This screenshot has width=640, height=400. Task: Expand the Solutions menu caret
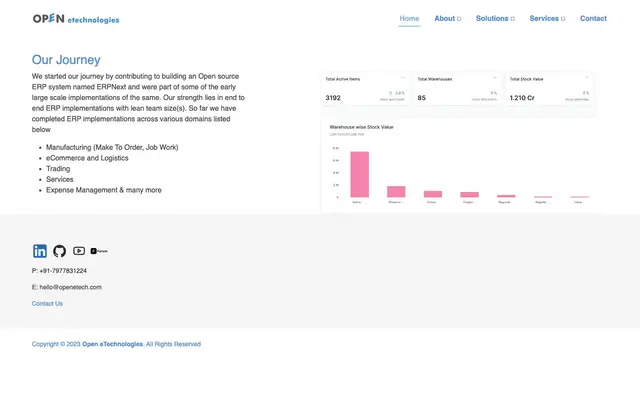[x=513, y=19]
